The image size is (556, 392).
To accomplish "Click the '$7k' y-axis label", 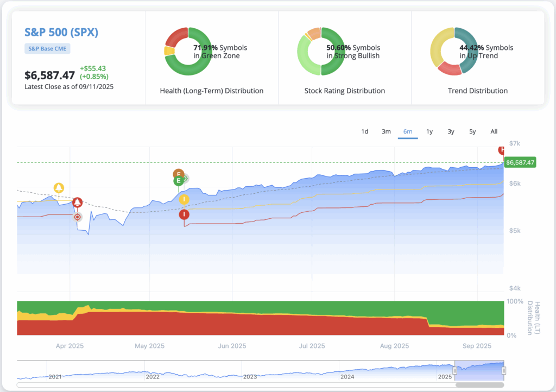I will tap(515, 143).
